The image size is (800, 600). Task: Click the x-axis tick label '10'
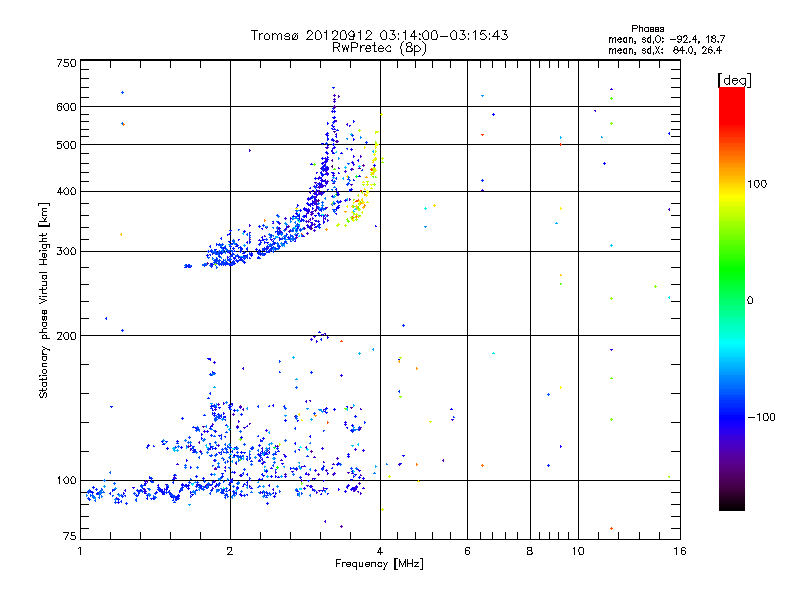[578, 551]
